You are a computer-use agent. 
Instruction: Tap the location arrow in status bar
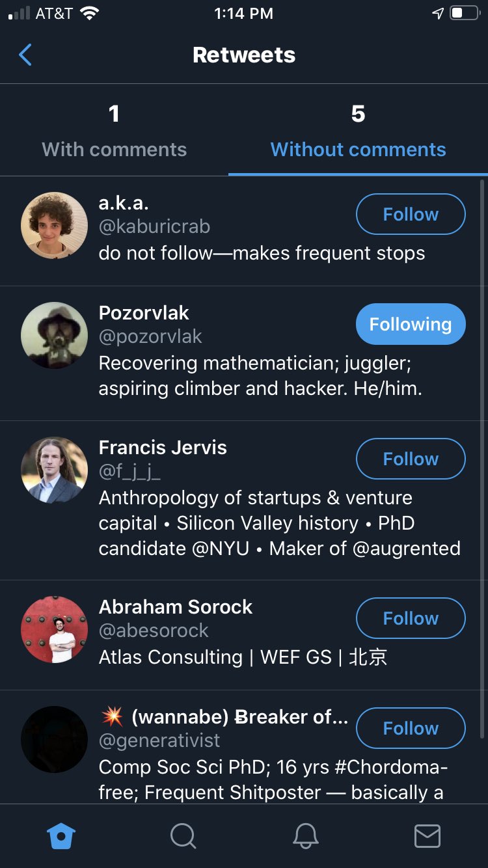tap(438, 14)
